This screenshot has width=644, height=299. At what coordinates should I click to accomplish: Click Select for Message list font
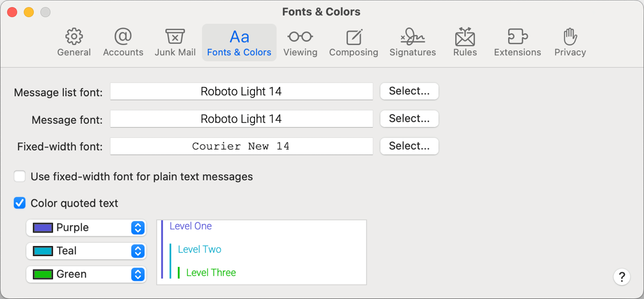(x=409, y=91)
